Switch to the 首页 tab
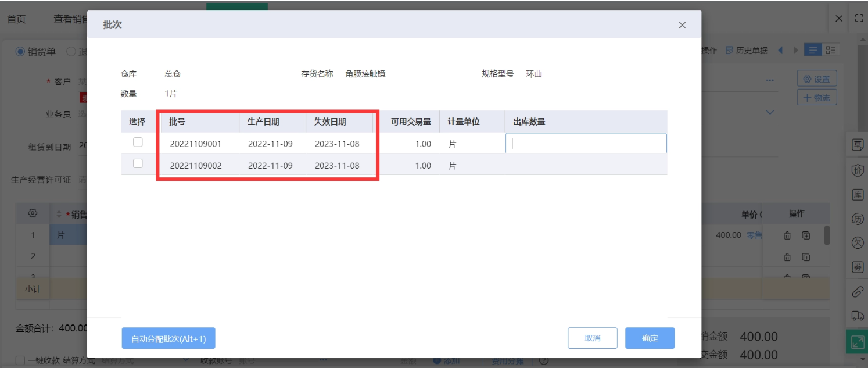Image resolution: width=868 pixels, height=368 pixels. pyautogui.click(x=16, y=19)
